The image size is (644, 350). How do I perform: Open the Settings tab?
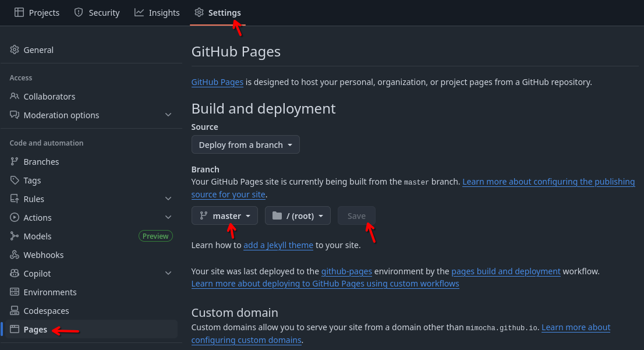pyautogui.click(x=218, y=13)
